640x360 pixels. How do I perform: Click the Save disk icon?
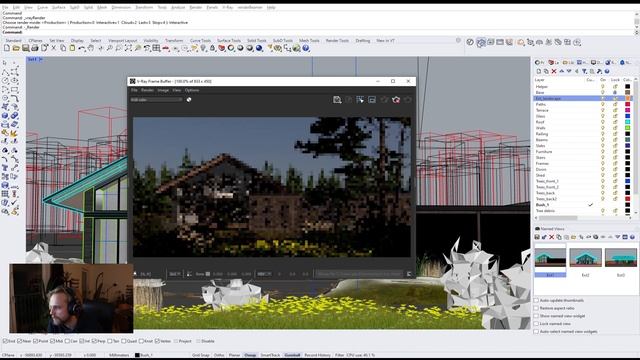(25, 48)
